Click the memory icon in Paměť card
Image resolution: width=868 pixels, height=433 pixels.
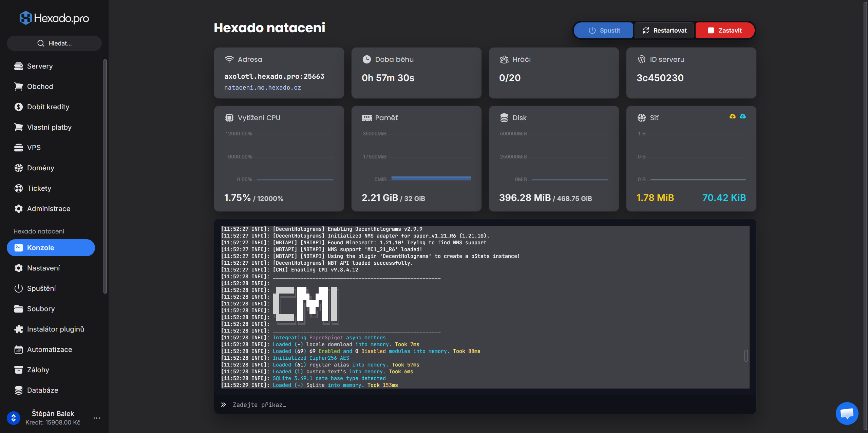tap(367, 118)
